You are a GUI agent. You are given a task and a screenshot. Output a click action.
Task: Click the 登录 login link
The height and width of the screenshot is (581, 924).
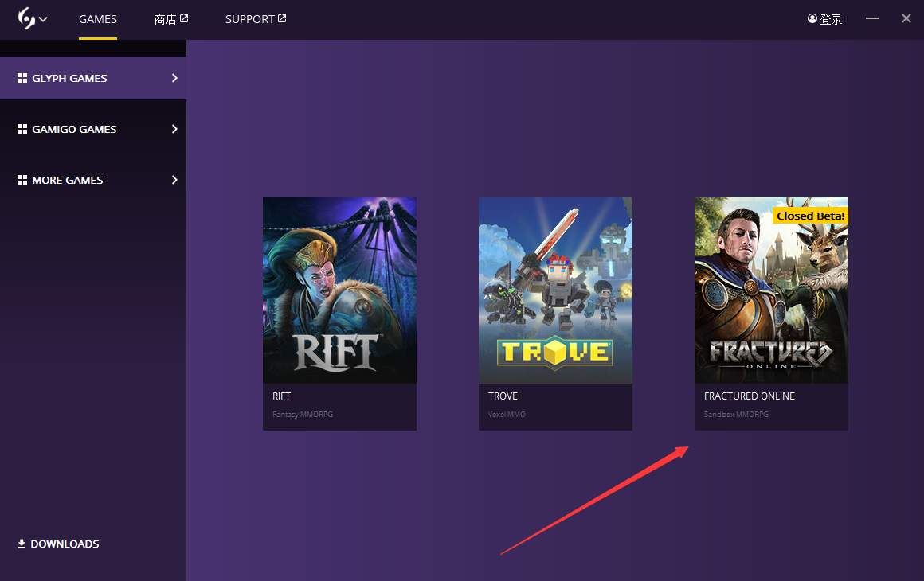point(831,19)
